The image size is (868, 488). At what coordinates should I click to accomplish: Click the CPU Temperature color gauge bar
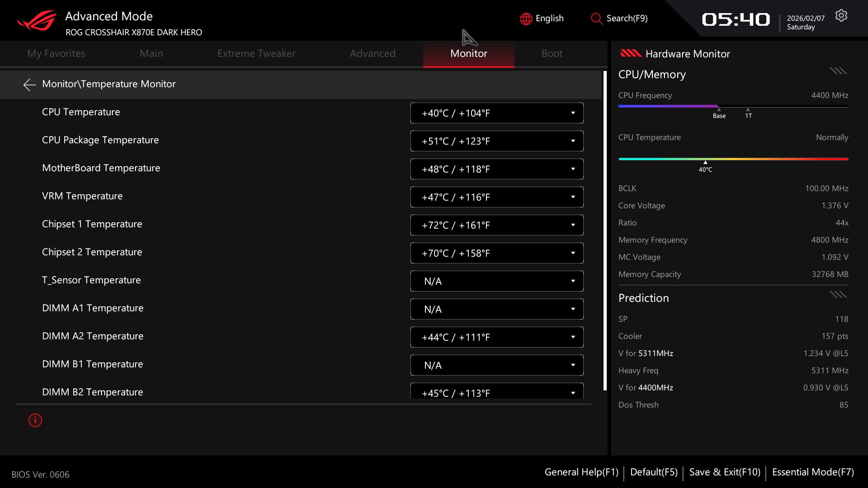[733, 159]
